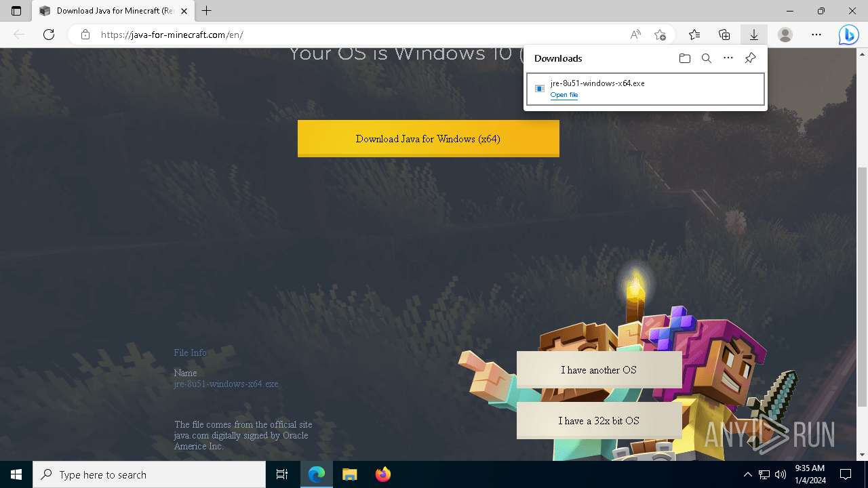Image resolution: width=868 pixels, height=488 pixels.
Task: Open Collections icon in toolbar
Action: point(724,35)
